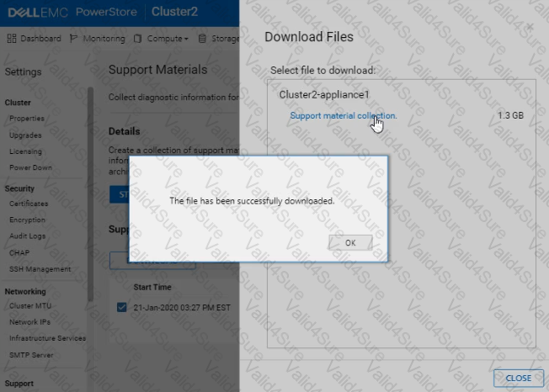Select Network IPs under Networking

[29, 322]
